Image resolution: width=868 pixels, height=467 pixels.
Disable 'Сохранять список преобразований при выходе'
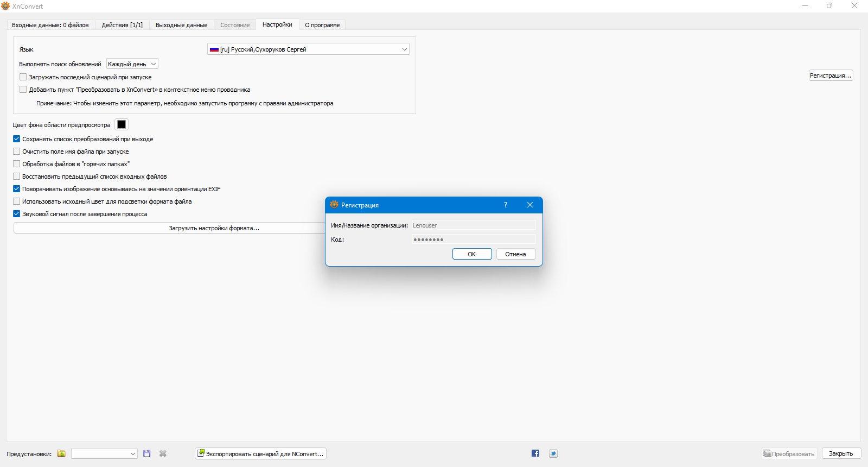coord(16,139)
